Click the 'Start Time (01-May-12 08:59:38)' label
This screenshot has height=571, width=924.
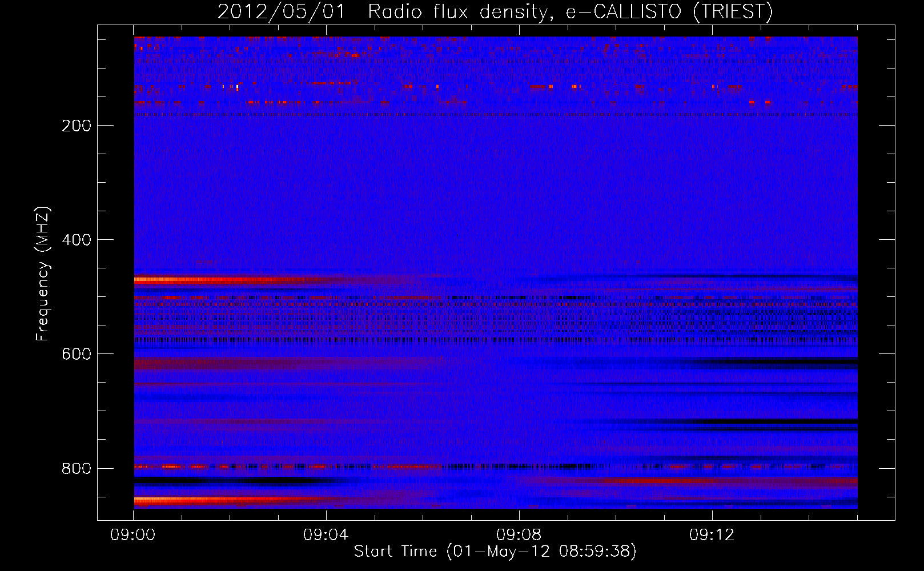click(495, 552)
